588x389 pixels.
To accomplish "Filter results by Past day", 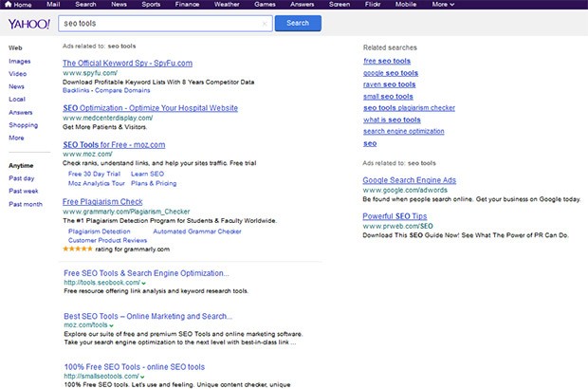I will coord(22,178).
